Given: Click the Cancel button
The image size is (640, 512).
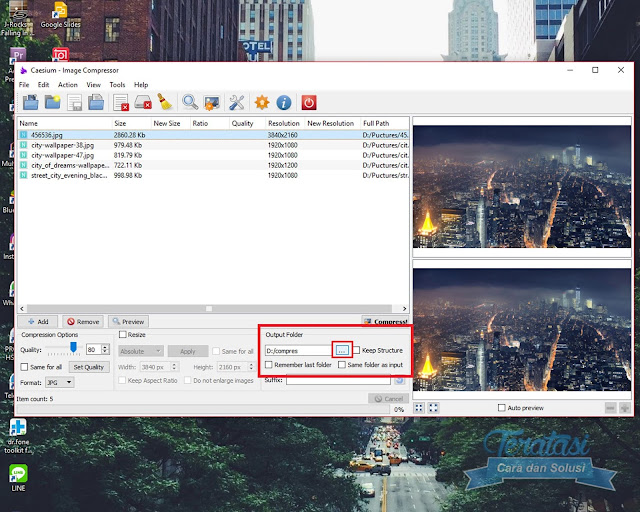Looking at the screenshot, I should [x=389, y=398].
